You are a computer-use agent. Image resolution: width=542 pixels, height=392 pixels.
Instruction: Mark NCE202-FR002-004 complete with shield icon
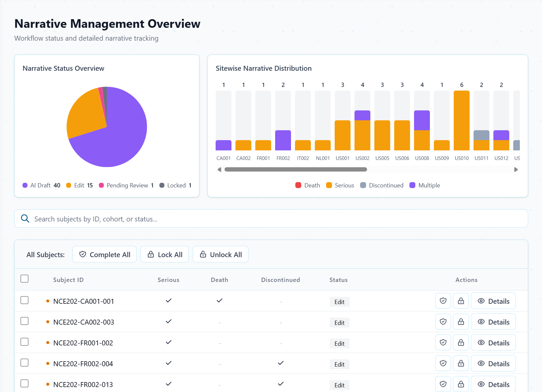pos(443,363)
